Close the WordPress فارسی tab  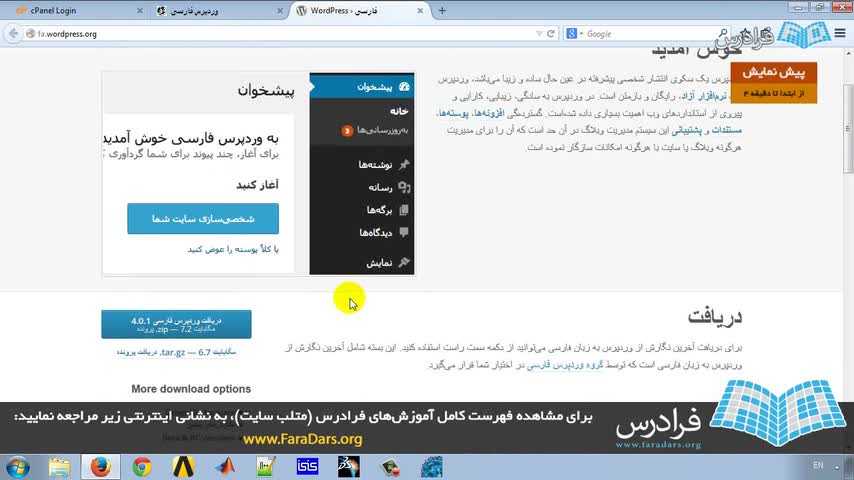[x=420, y=10]
